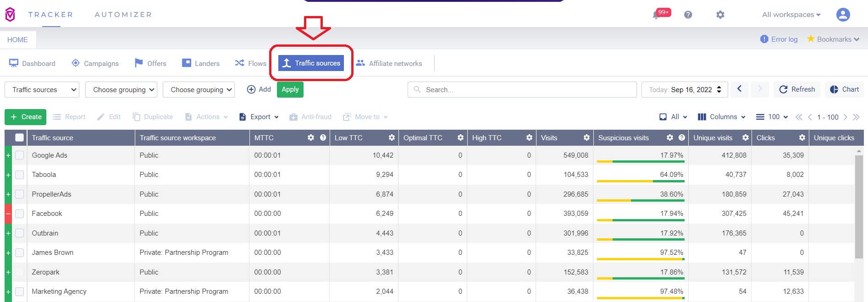
Task: Open the All workspaces dropdown
Action: pos(791,15)
